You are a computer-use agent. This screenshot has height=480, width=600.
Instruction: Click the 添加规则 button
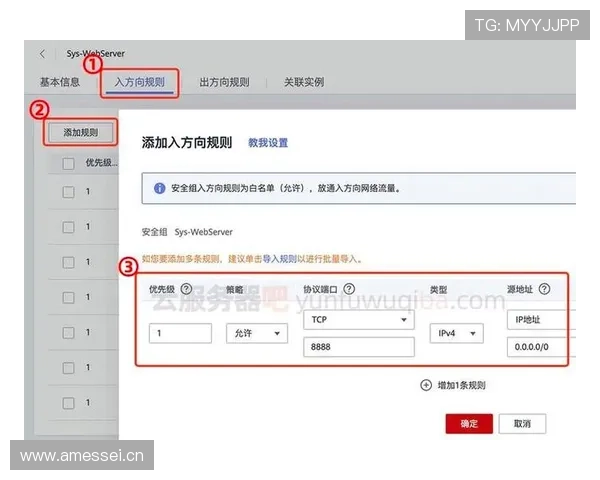tap(81, 132)
